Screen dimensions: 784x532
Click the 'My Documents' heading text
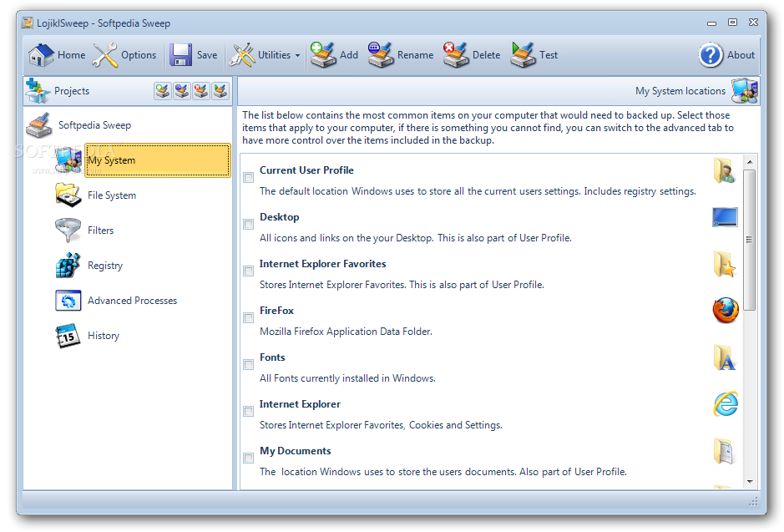coord(295,451)
